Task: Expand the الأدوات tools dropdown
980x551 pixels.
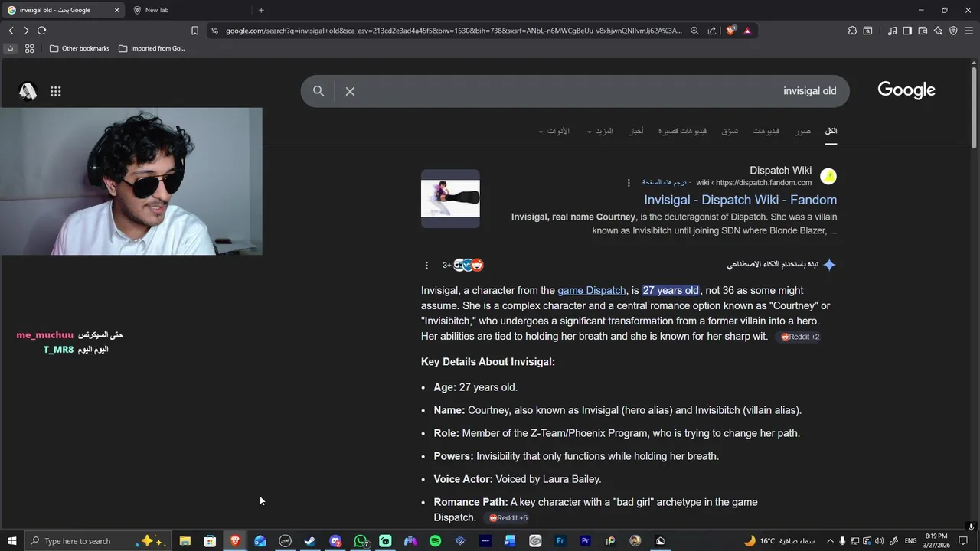Action: point(554,132)
